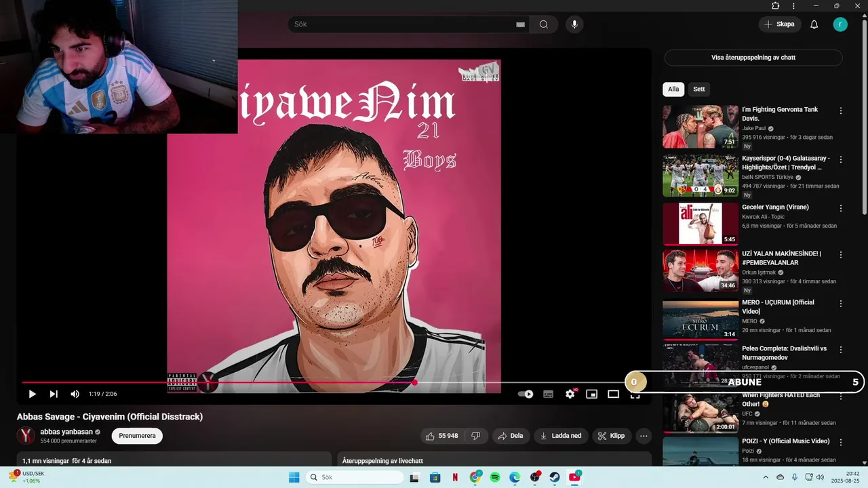Open OneDrive cloud tray icon
The height and width of the screenshot is (488, 868).
point(780,477)
